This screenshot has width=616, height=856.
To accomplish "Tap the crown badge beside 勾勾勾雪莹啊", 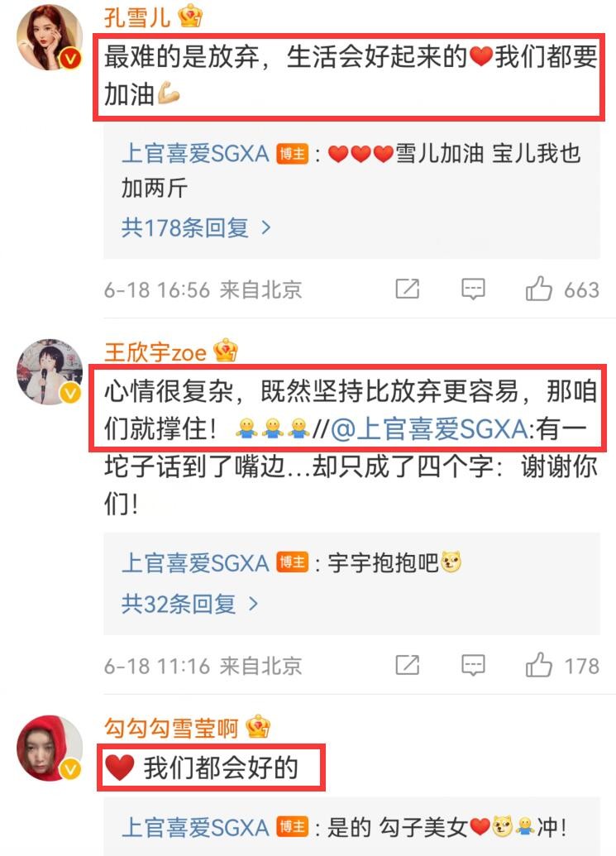I will 258,727.
